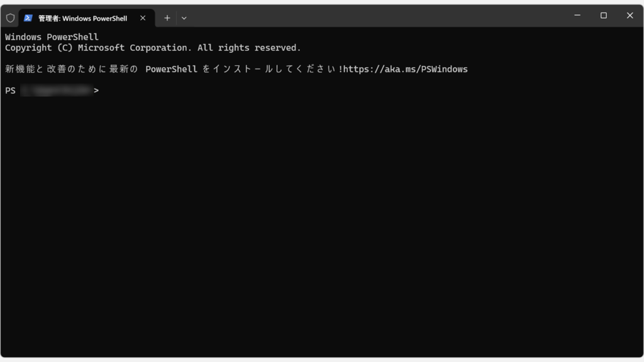Close the Windows Terminal window
The image size is (644, 362).
(x=630, y=16)
